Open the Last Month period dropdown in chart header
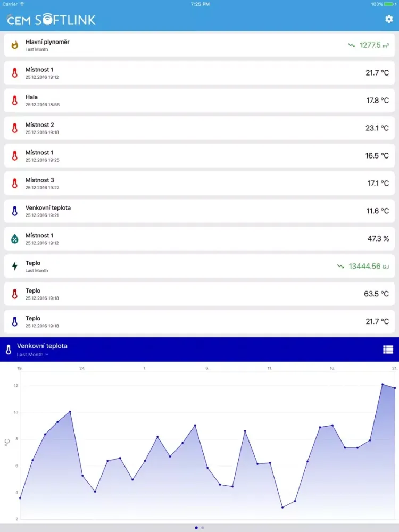399x532 pixels. (x=32, y=354)
